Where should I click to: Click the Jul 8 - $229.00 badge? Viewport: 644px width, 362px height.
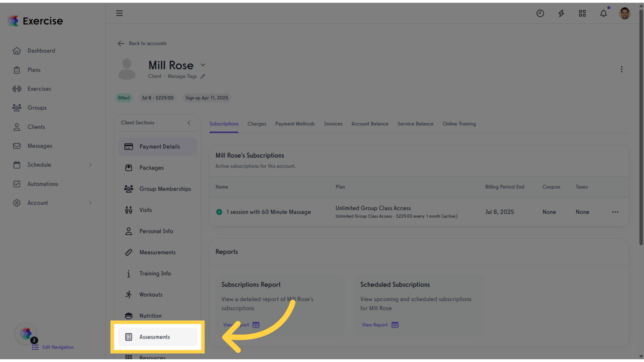pyautogui.click(x=157, y=98)
